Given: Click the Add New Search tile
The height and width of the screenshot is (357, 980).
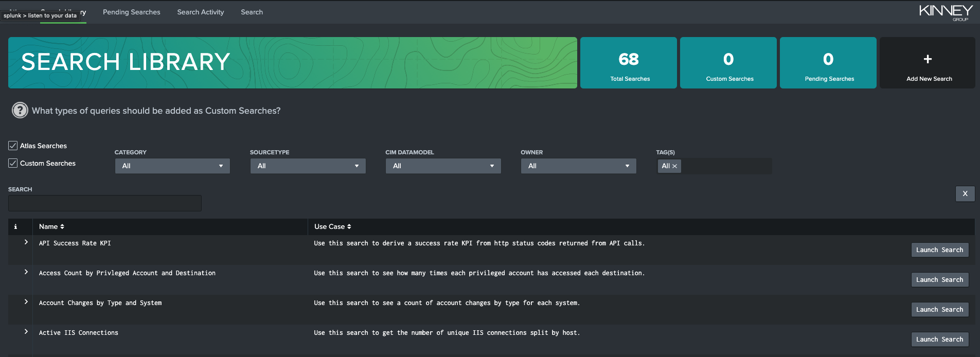Looking at the screenshot, I should (928, 63).
